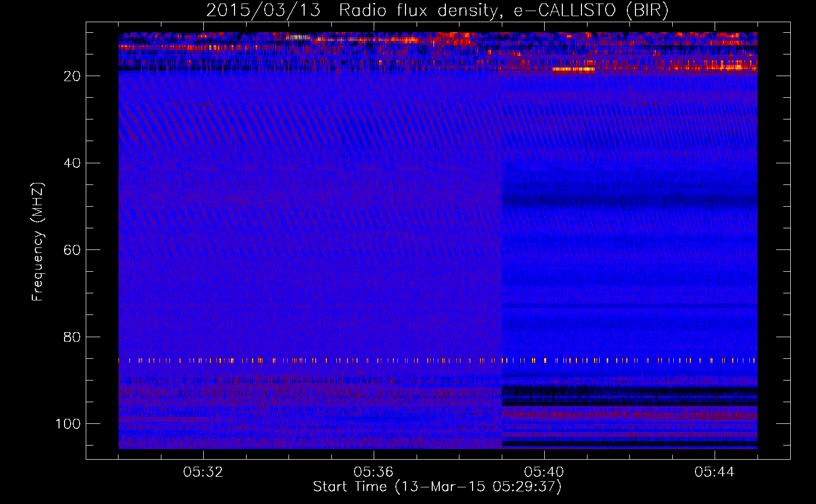Select the 05:40 time tick label

[544, 472]
